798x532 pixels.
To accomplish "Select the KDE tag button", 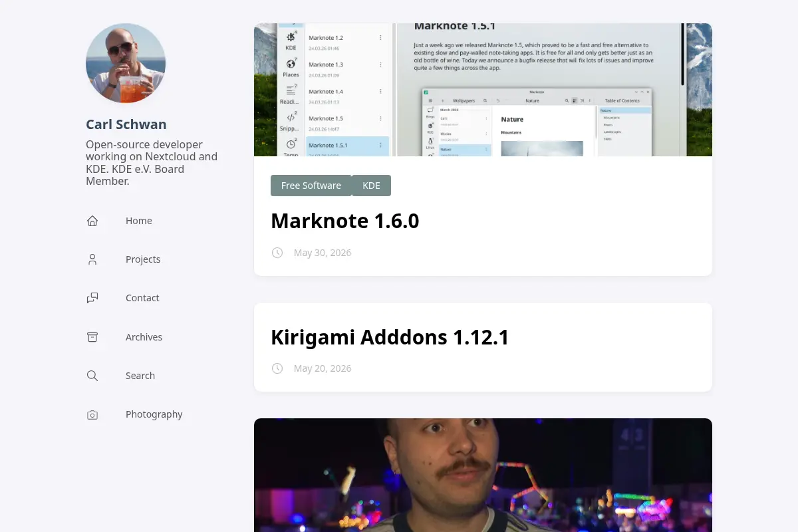I will (x=371, y=186).
